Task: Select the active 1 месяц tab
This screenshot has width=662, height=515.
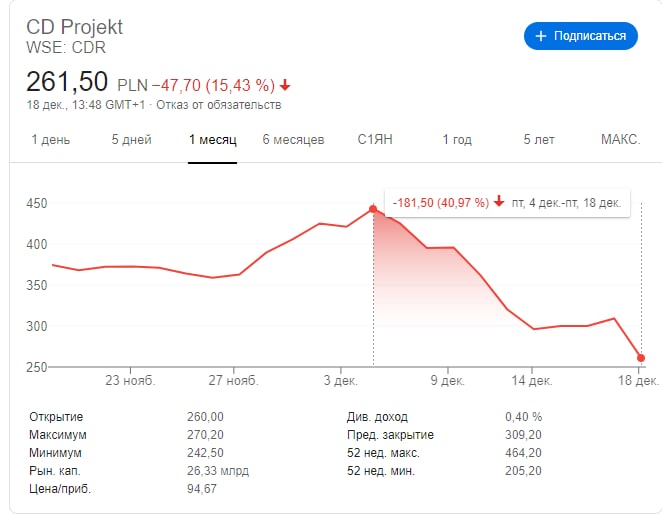Action: pos(212,140)
